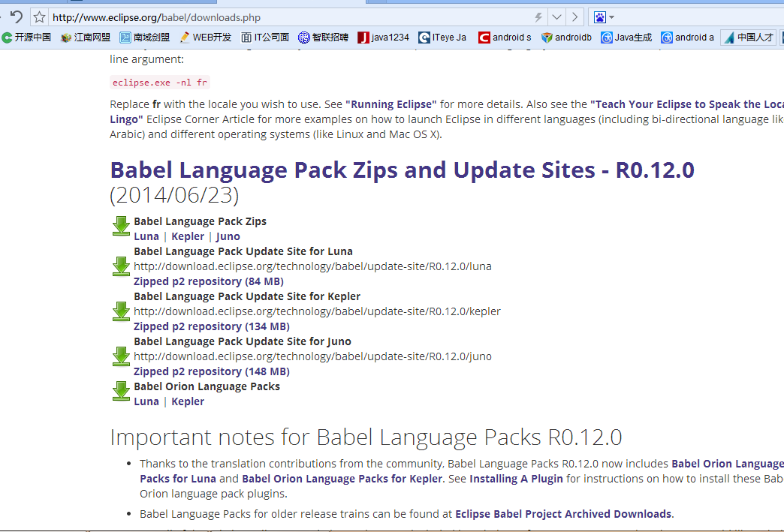Viewport: 784px width, 532px height.
Task: Open the WEB开发 bookmark
Action: point(206,38)
